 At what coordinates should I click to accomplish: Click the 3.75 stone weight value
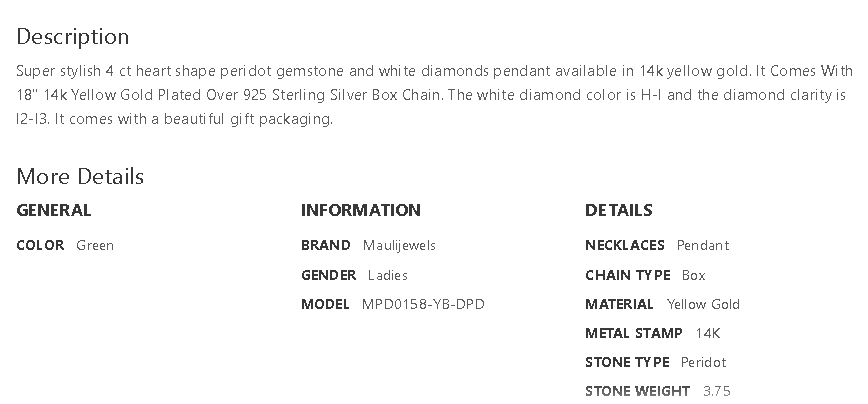pos(716,391)
